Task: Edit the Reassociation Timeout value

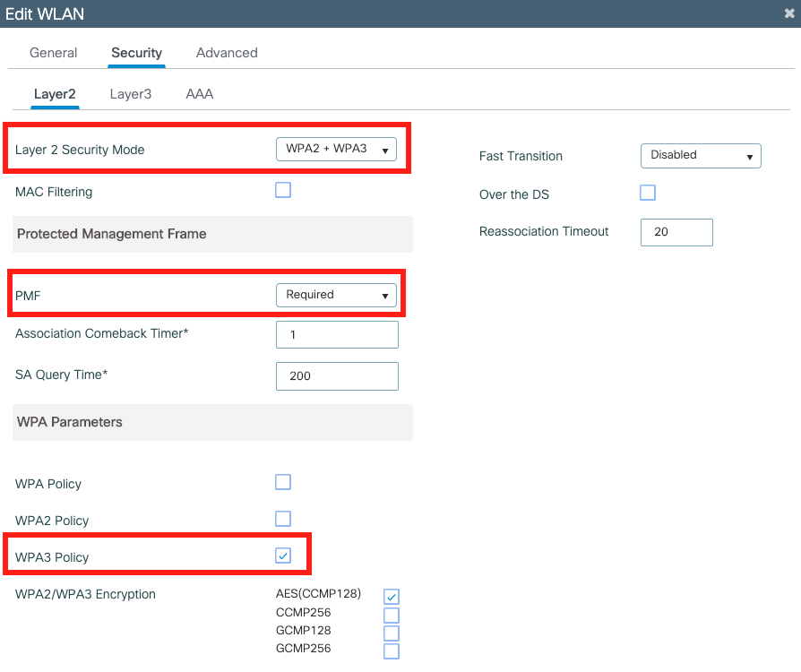Action: click(676, 232)
